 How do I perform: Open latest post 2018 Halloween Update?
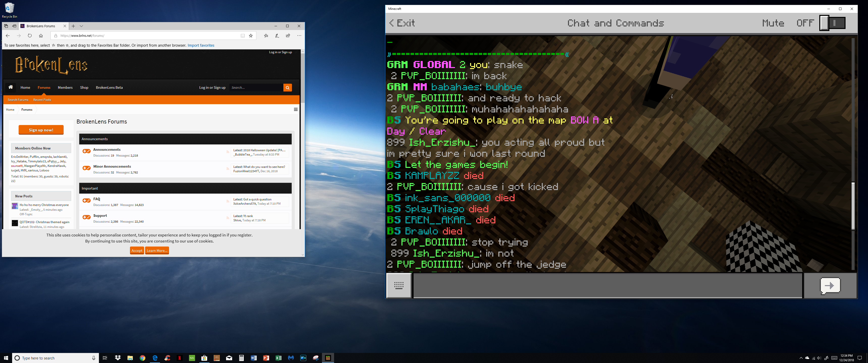click(x=264, y=150)
